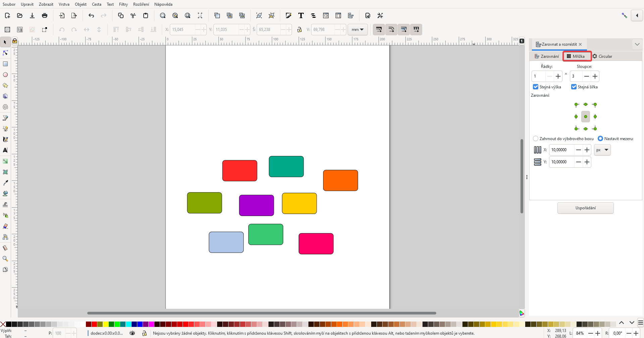This screenshot has height=338, width=644.
Task: Select the Zahrnout do výběrového boxu radio button
Action: [536, 138]
